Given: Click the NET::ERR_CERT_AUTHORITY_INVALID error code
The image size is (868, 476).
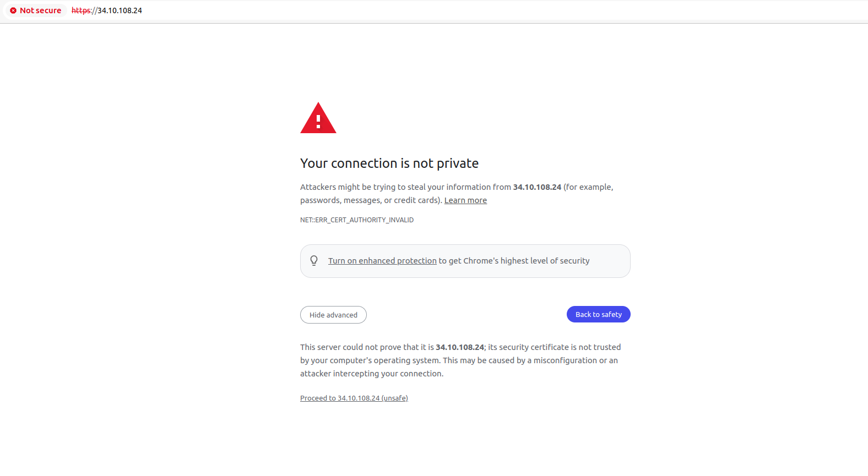Looking at the screenshot, I should pyautogui.click(x=357, y=220).
